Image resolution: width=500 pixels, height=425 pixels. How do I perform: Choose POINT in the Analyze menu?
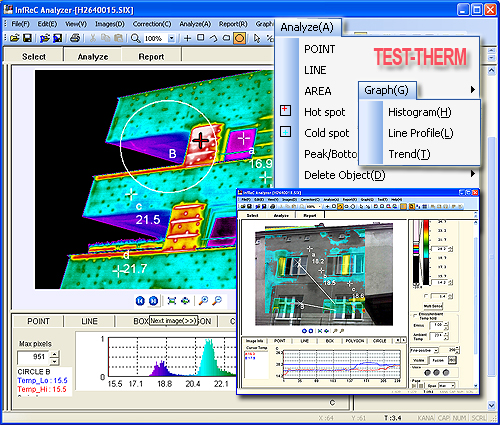tap(320, 49)
